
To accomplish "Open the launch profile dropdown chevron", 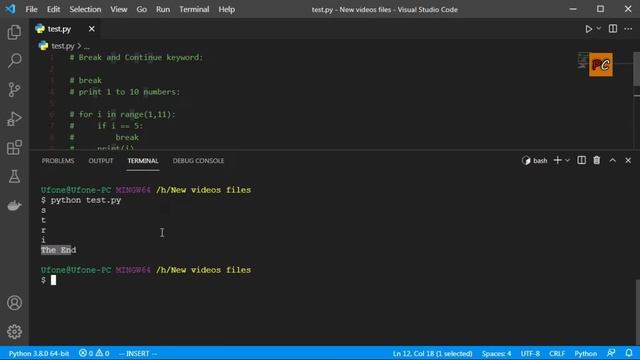I will (x=567, y=160).
